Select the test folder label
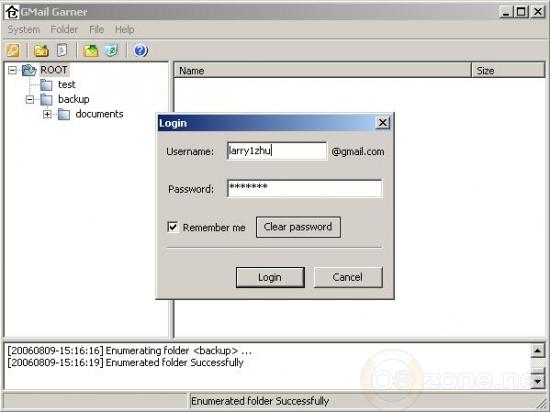Screen dimensions: 550x412 pos(67,85)
